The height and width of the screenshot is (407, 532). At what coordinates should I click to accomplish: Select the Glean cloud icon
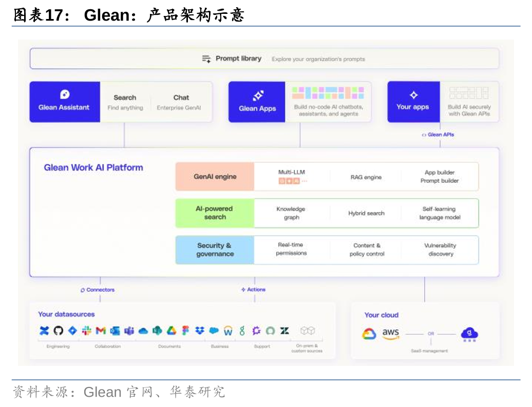point(469,335)
